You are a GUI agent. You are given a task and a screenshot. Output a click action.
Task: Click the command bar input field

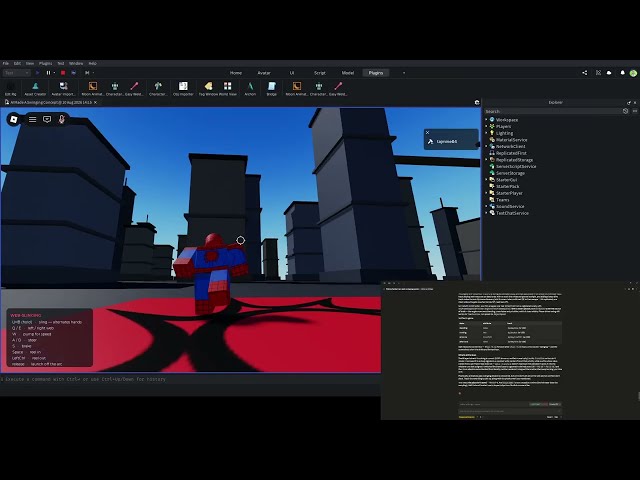[x=190, y=379]
